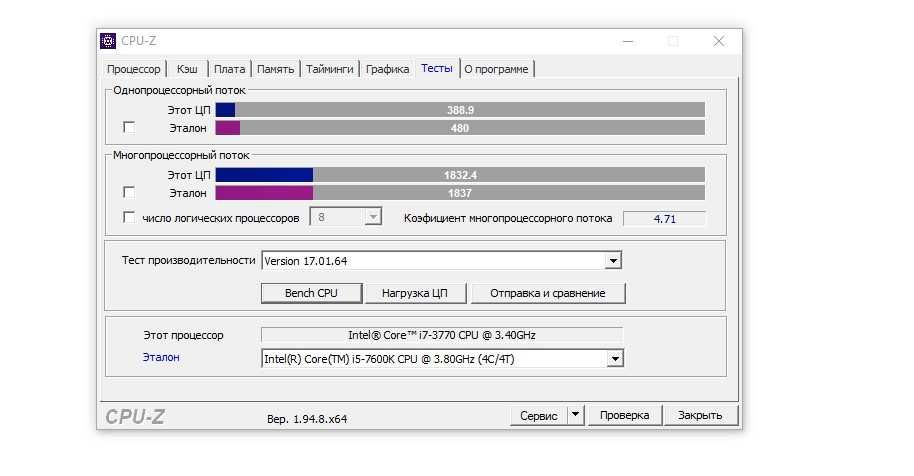Click the multi-thread Эталон bar 1837
Image resolution: width=914 pixels, height=476 pixels.
point(460,193)
